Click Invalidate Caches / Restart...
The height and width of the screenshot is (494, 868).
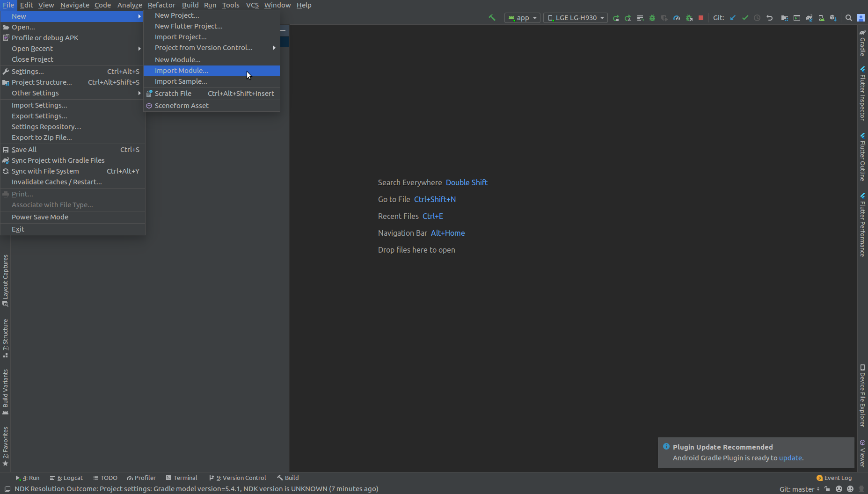73,182
